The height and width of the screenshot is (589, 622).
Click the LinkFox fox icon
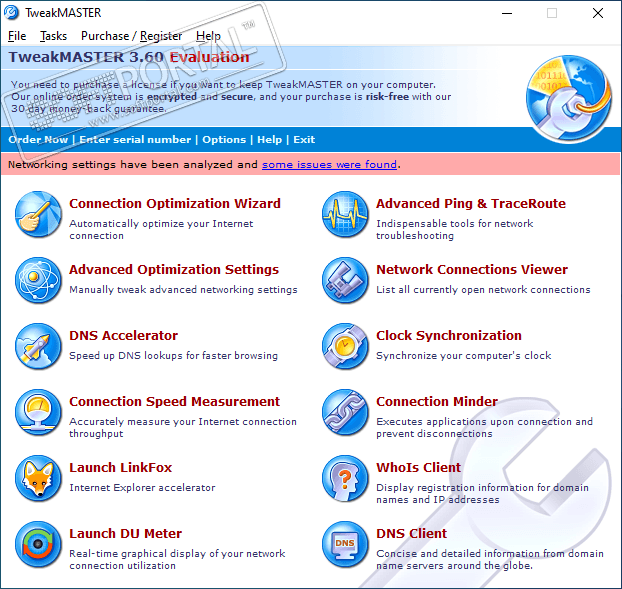coord(38,478)
